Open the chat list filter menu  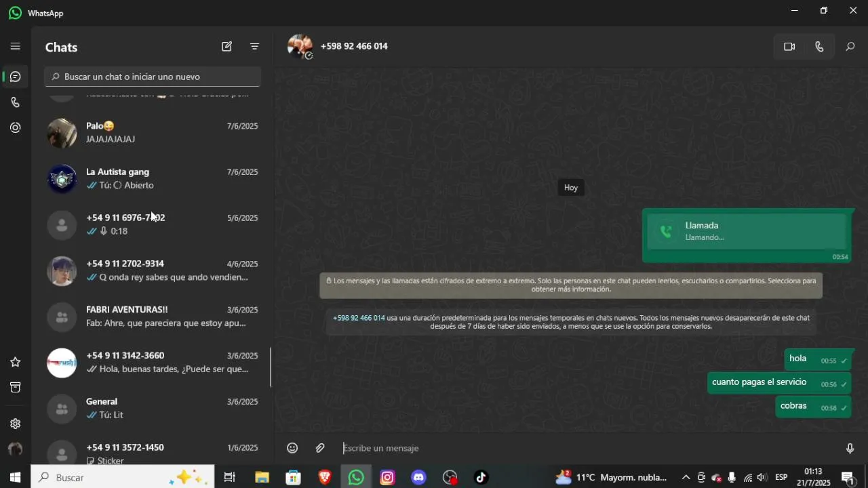pos(254,47)
